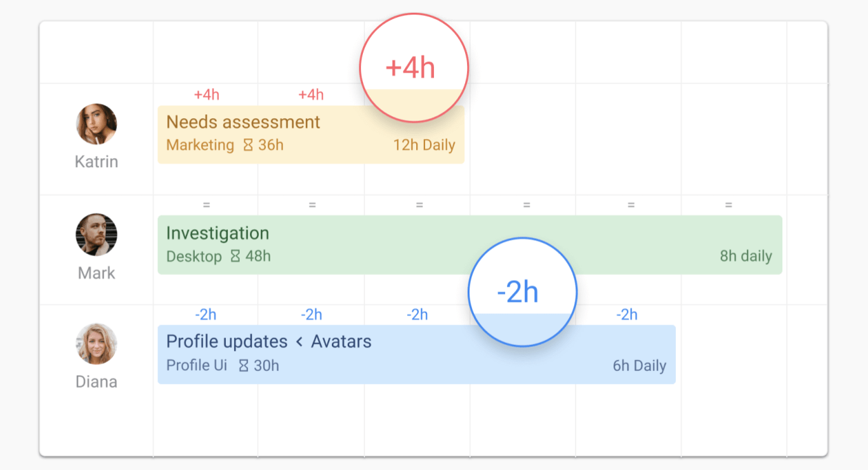This screenshot has height=470, width=868.
Task: Click the large +4h overtime bubble
Action: [x=414, y=68]
